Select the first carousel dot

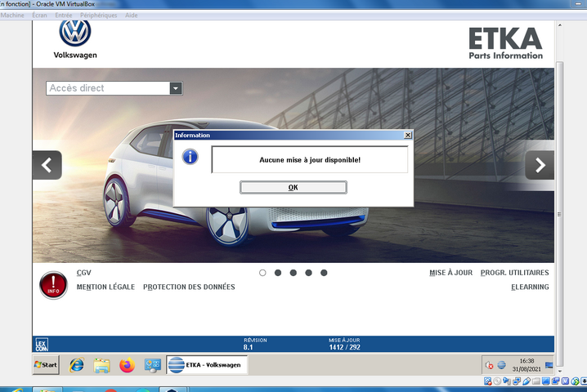coord(262,273)
